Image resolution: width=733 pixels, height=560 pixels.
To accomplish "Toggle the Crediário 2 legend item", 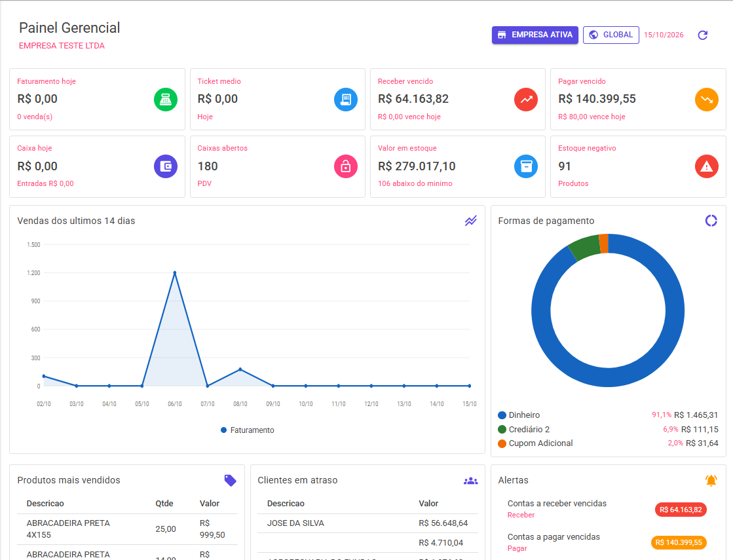I will point(523,429).
